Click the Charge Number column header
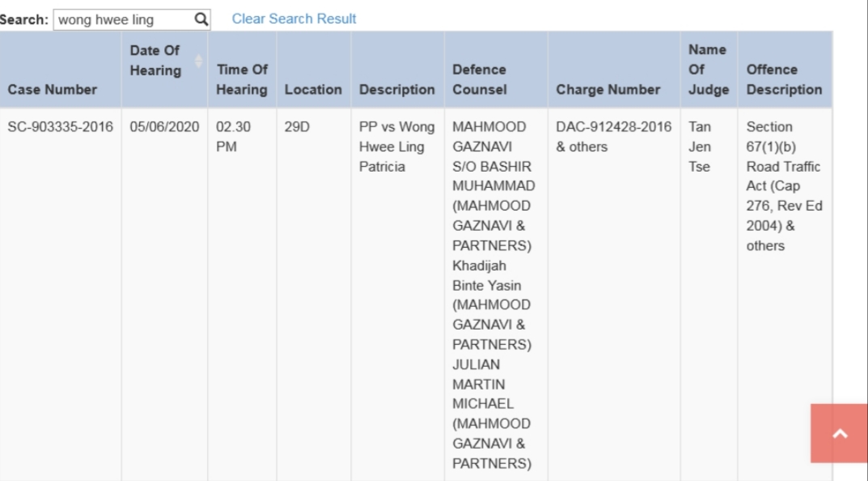The image size is (868, 481). pos(608,90)
